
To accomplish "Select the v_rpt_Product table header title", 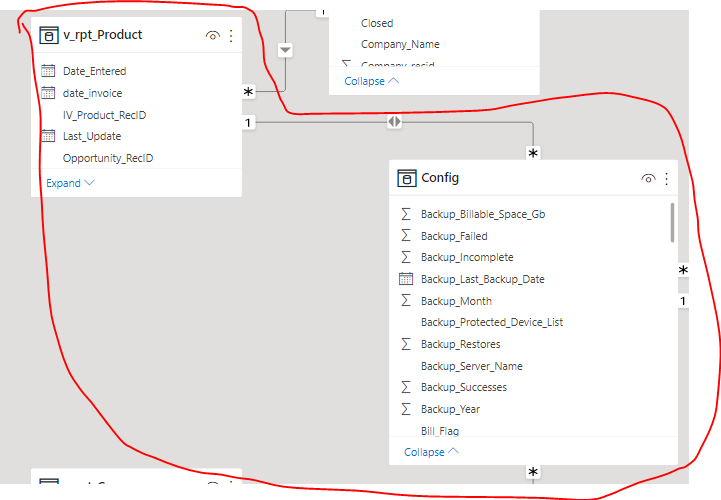I will 103,35.
